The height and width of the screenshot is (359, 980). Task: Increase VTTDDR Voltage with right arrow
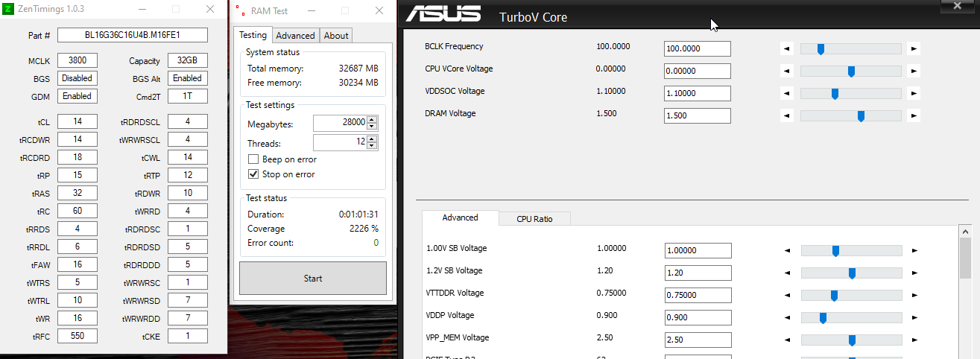click(x=914, y=296)
